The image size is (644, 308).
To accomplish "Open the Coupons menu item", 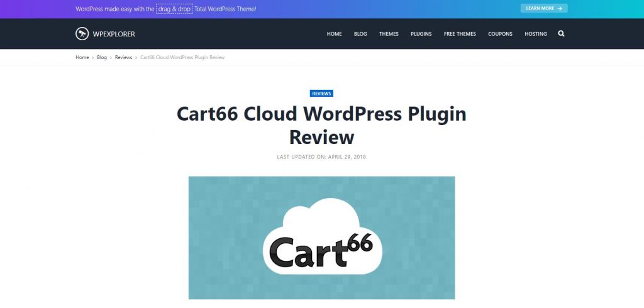I will pos(500,34).
